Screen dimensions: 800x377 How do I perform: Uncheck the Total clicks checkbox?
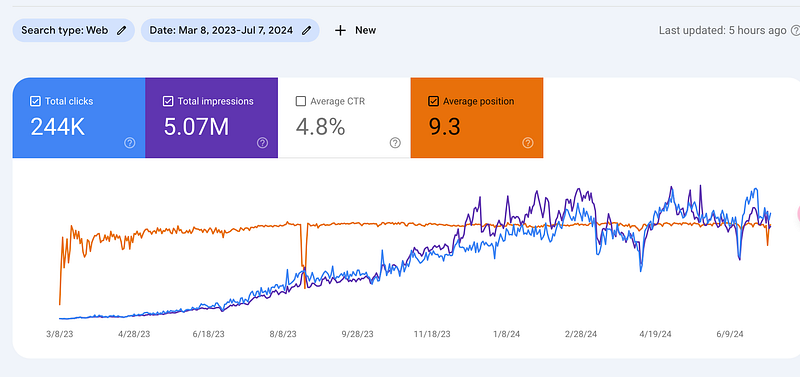[x=35, y=102]
